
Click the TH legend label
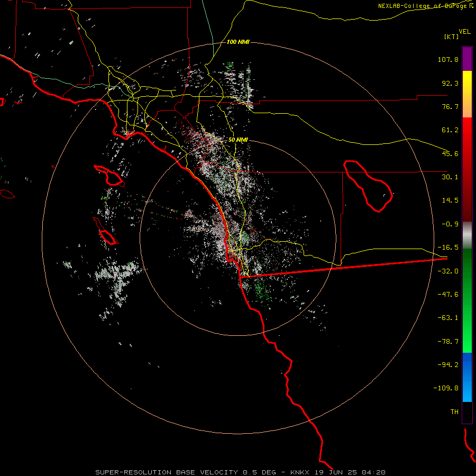pos(454,411)
